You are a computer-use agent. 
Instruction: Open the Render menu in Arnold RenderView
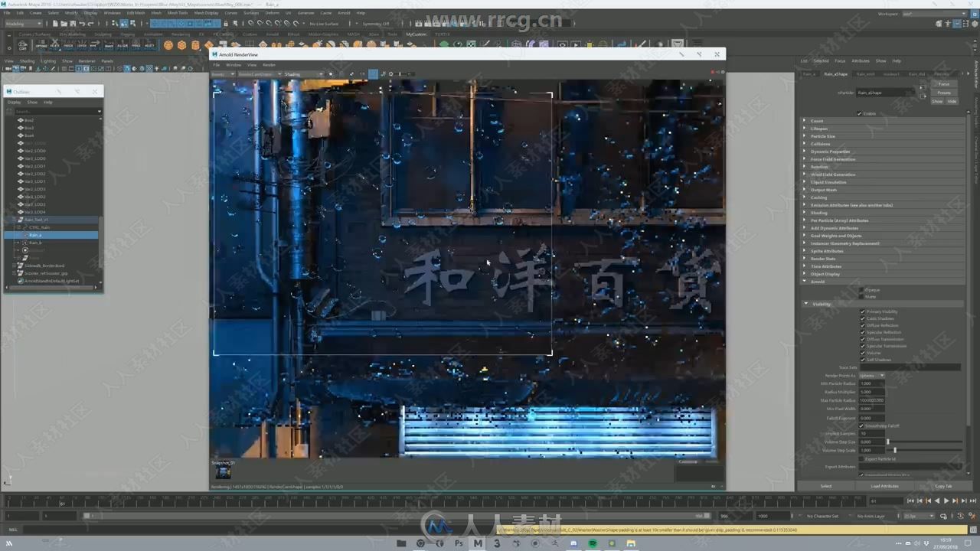click(269, 64)
